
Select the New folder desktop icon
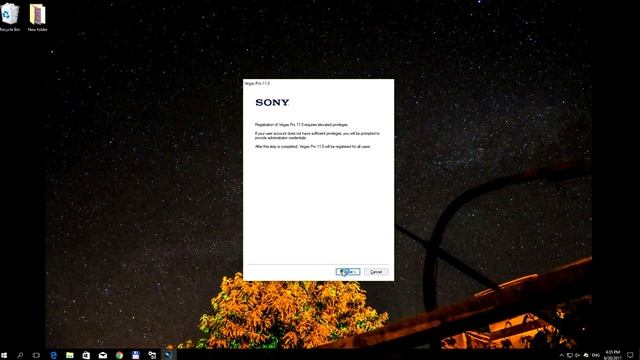[x=38, y=17]
